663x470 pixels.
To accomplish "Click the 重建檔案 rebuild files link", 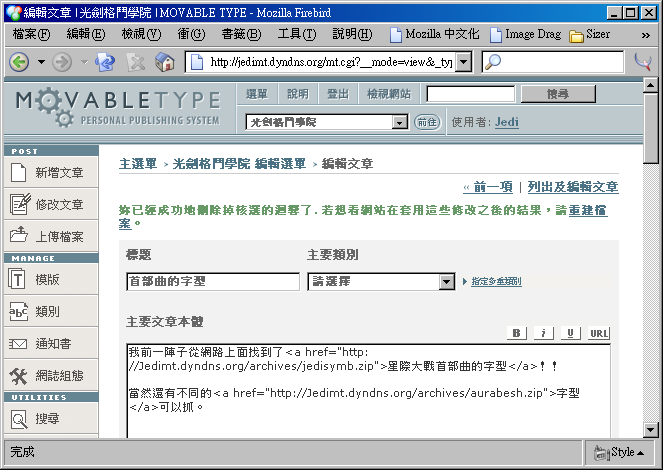I will tap(588, 210).
